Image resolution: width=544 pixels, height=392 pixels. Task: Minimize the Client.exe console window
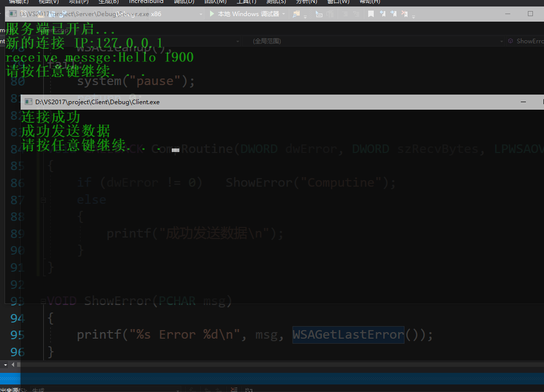coord(523,102)
